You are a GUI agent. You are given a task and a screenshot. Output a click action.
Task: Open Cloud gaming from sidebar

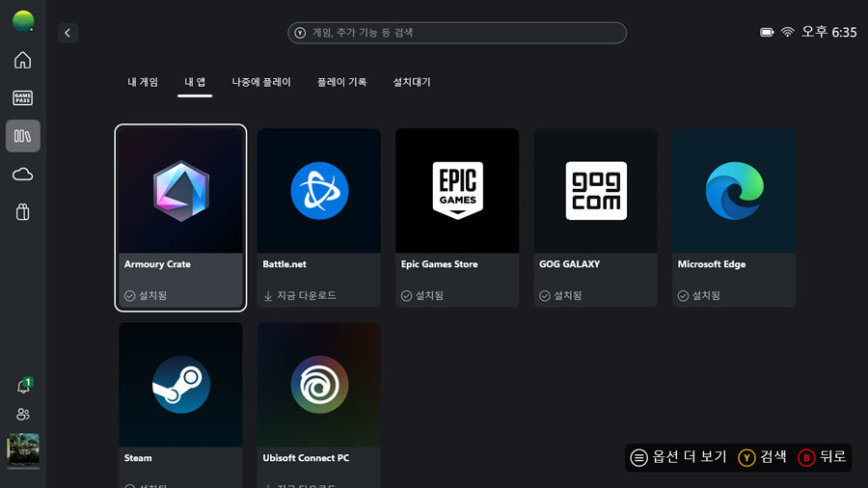(22, 174)
